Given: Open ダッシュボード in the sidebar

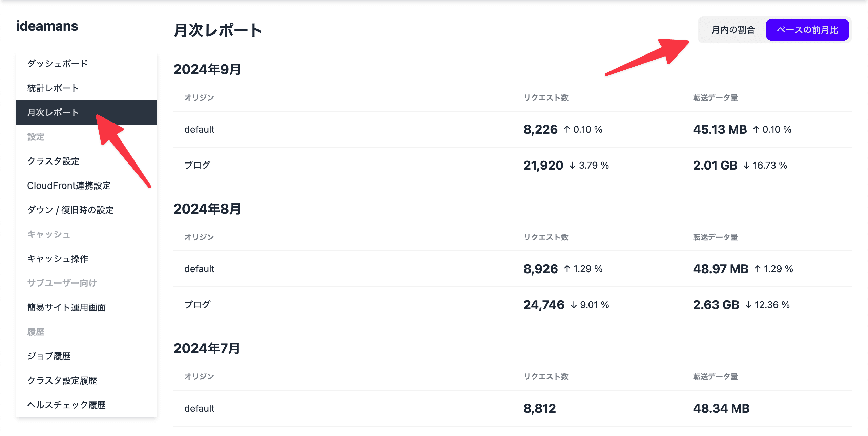Looking at the screenshot, I should [58, 63].
